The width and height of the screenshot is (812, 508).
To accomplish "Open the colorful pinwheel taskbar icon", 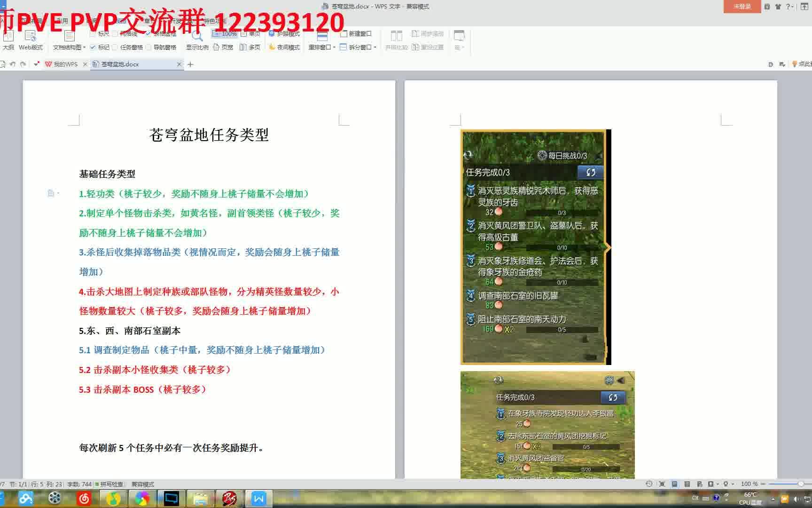I will [142, 498].
